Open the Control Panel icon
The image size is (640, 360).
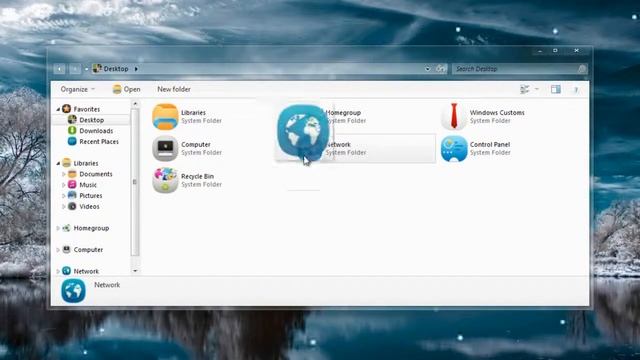tap(454, 149)
